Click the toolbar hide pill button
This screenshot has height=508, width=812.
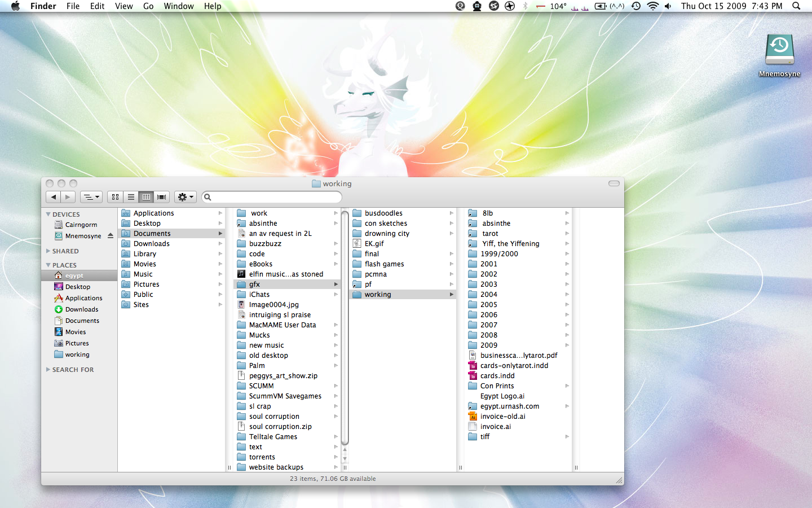click(614, 183)
